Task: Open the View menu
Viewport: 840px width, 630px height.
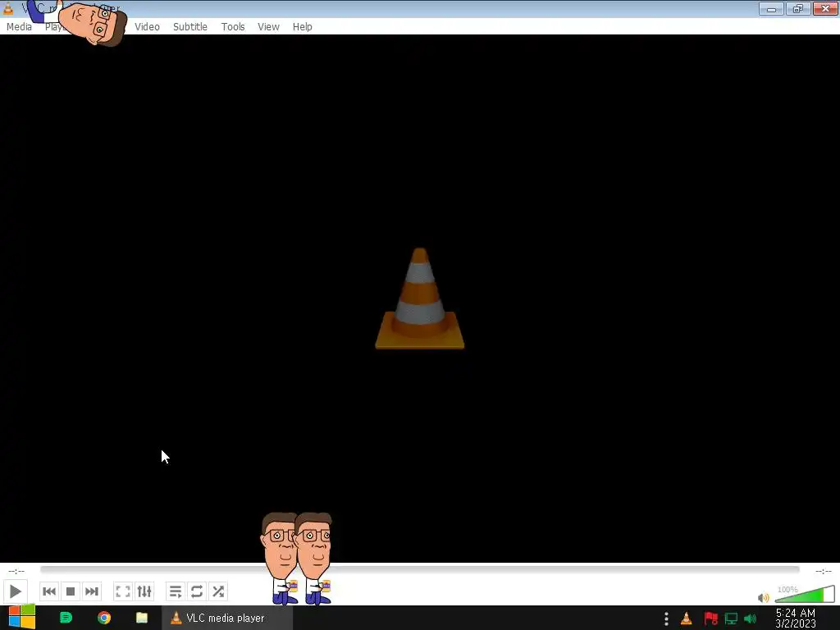Action: [268, 27]
